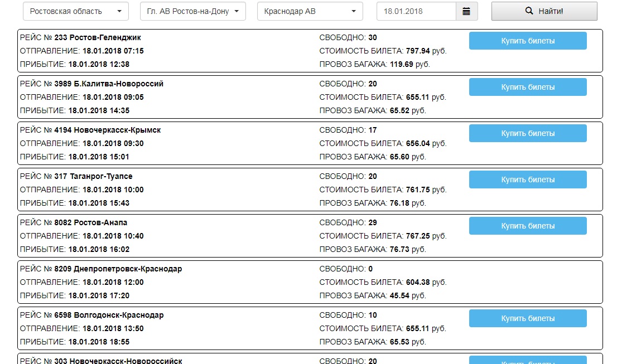The width and height of the screenshot is (617, 364).
Task: Select the route 317 Таганрог-Туапсе title
Action: (x=93, y=176)
